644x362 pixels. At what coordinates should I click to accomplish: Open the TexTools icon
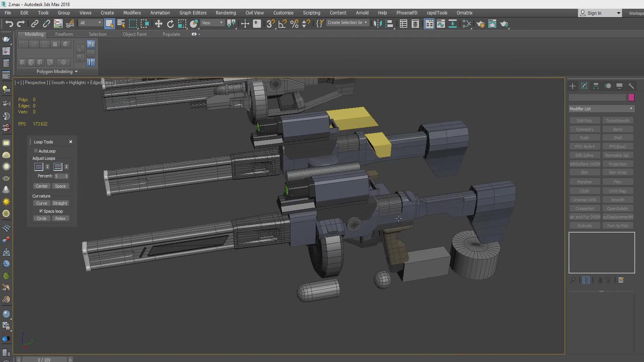[x=58, y=24]
